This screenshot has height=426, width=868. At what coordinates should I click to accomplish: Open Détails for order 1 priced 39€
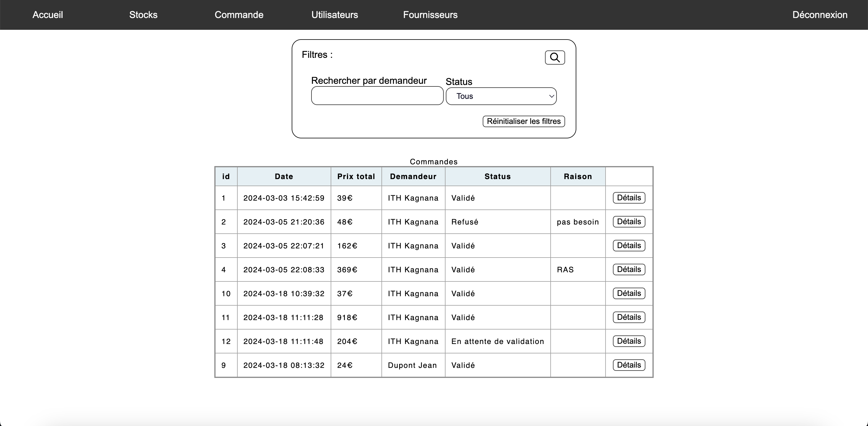pos(629,198)
